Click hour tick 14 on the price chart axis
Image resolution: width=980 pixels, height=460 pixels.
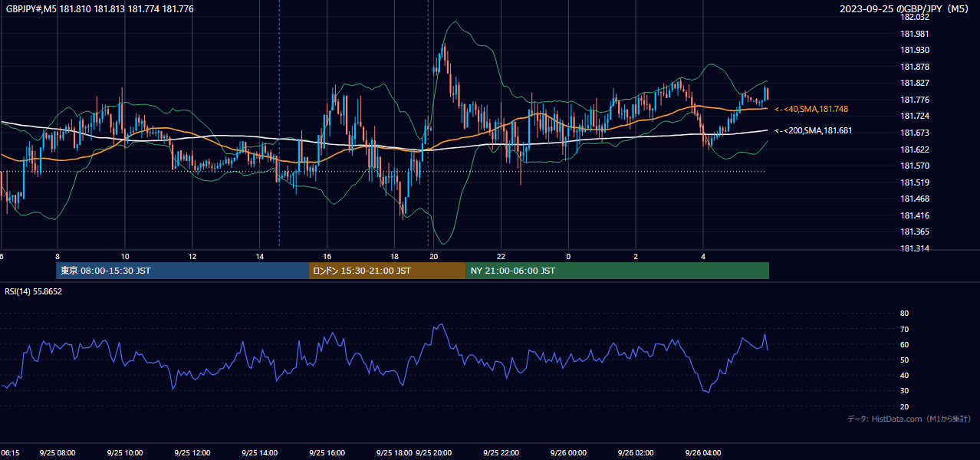tap(259, 256)
